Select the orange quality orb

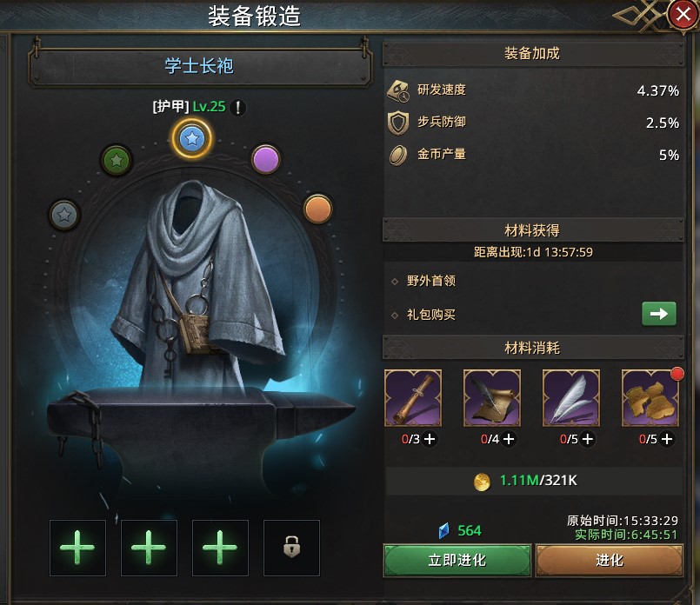pos(318,209)
